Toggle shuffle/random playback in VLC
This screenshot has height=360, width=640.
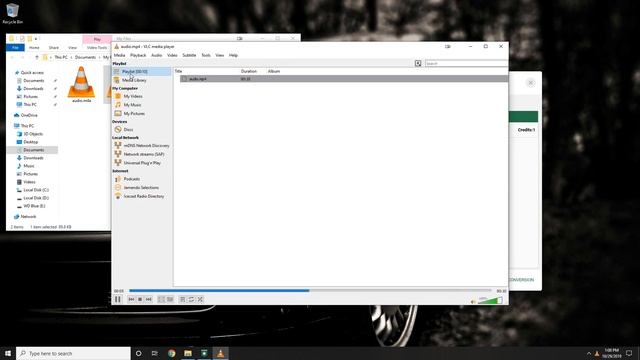click(200, 300)
